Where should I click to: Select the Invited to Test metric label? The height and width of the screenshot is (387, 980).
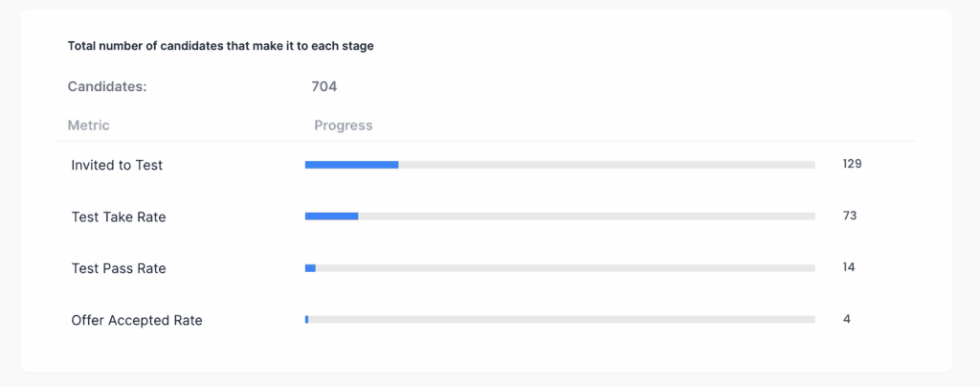click(117, 165)
